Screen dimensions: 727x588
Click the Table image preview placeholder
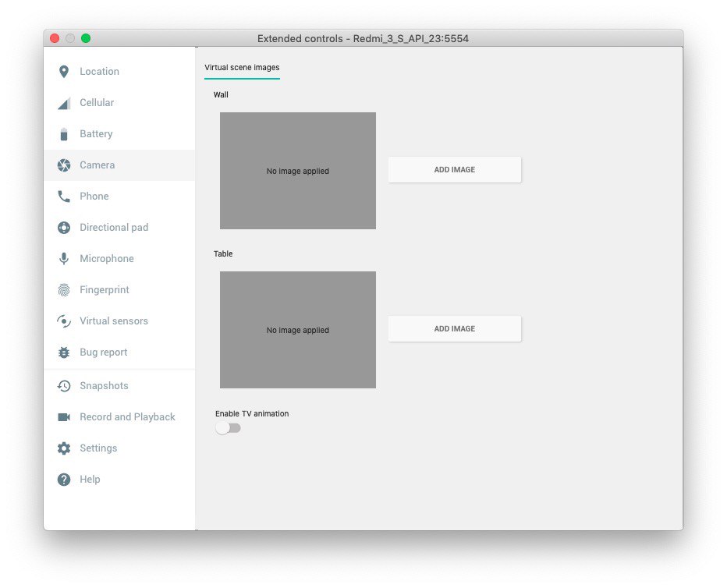(298, 330)
